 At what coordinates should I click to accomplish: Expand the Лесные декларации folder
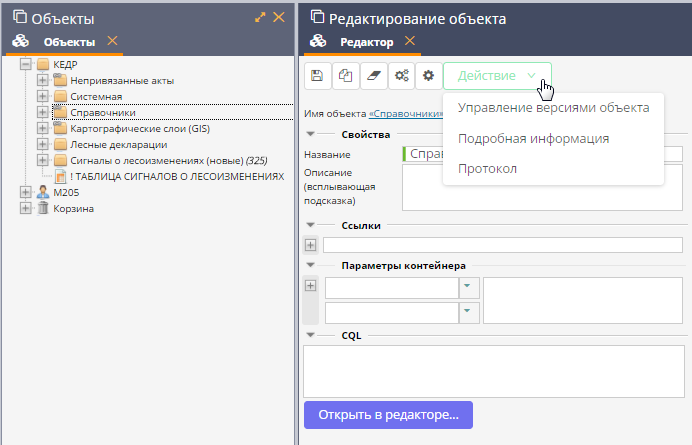pos(42,145)
